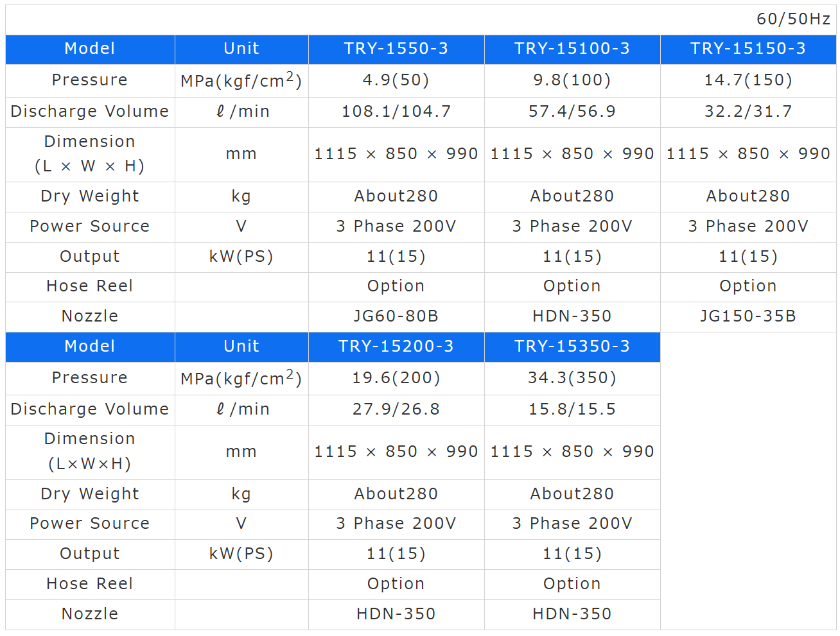Viewport: 840px width, 636px height.
Task: Click the 9.8(100) pressure cell
Action: click(572, 80)
